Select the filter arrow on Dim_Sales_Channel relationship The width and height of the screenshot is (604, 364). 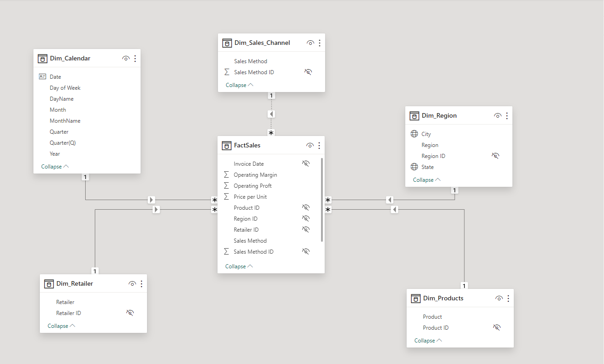271,114
